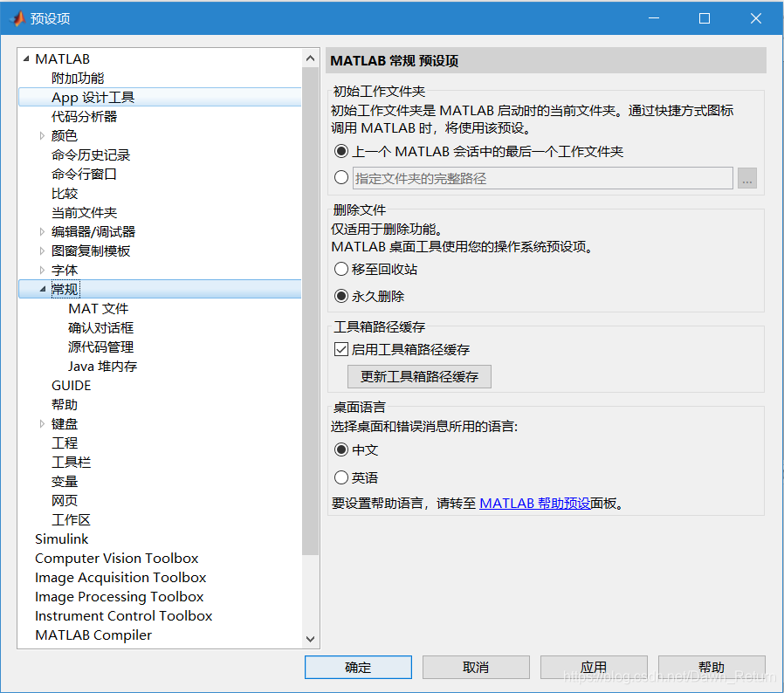Select 编辑器/调试器 tree item label

tap(93, 231)
